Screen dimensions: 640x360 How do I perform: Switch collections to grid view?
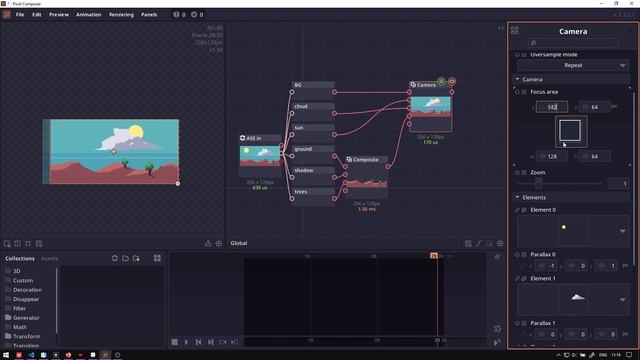coord(157,258)
